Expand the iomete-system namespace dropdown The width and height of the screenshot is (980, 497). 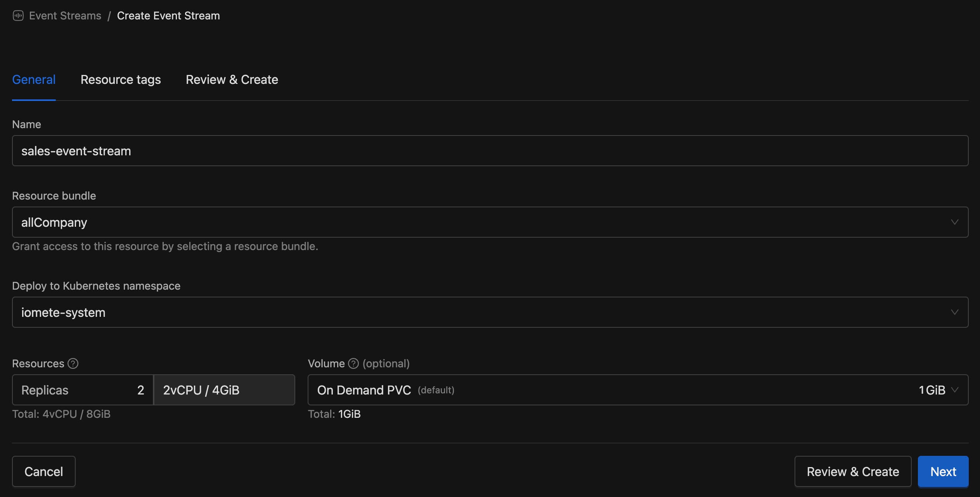[x=490, y=312]
